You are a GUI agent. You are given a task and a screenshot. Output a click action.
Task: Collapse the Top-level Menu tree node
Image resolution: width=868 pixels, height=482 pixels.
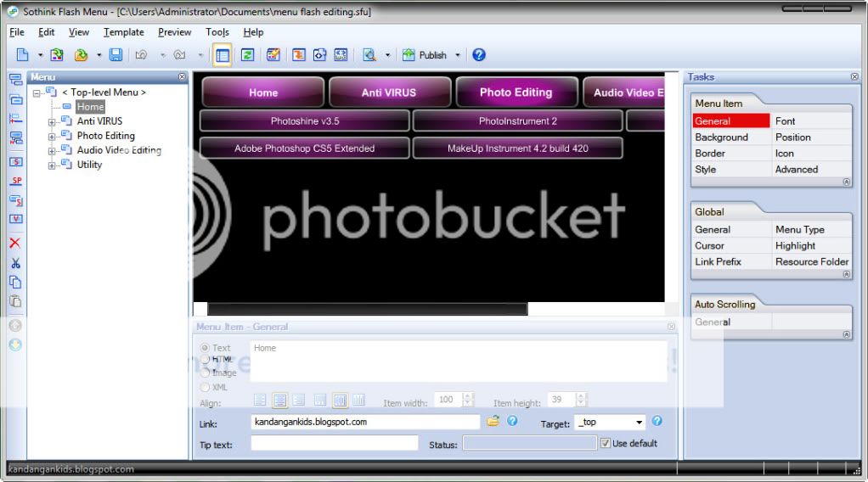(37, 93)
